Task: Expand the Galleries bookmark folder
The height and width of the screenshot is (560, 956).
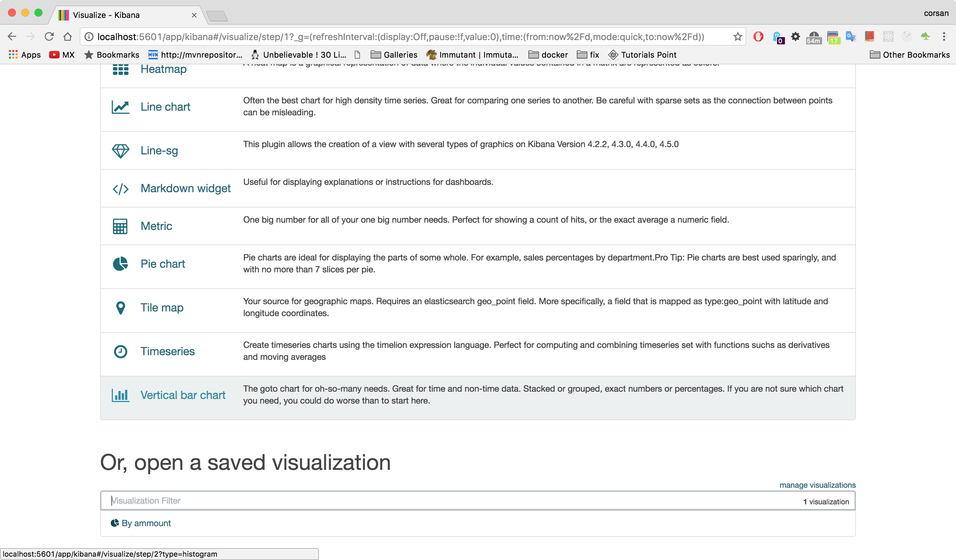Action: tap(394, 55)
